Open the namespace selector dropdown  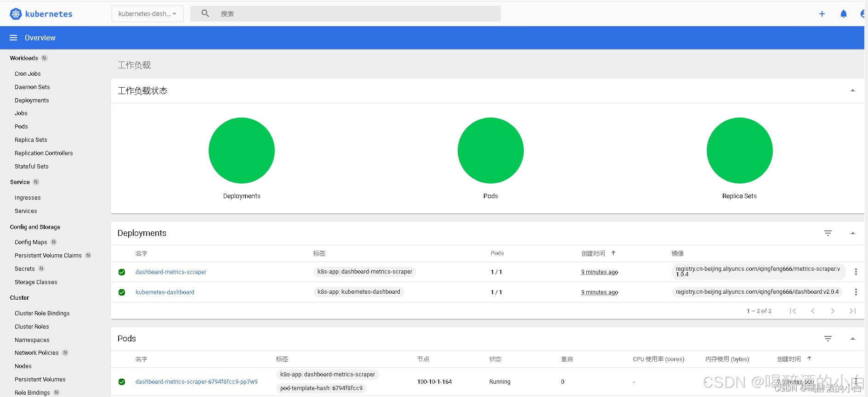[x=148, y=14]
